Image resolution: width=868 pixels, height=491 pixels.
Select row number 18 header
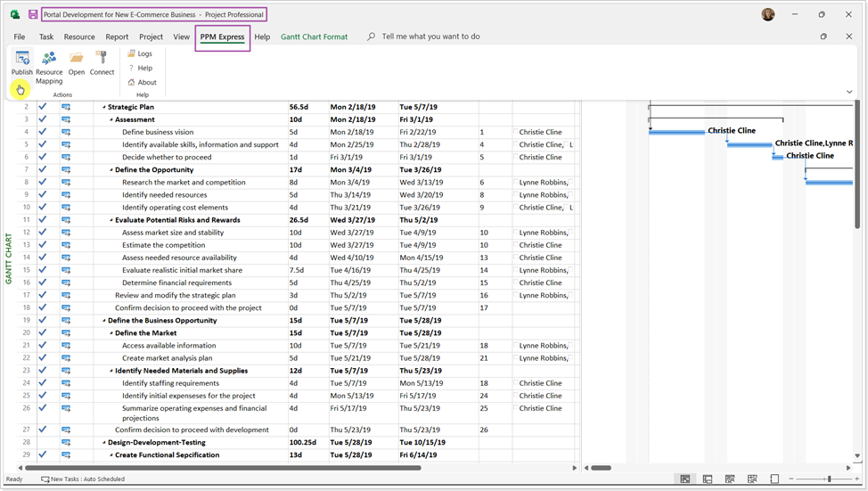[26, 307]
